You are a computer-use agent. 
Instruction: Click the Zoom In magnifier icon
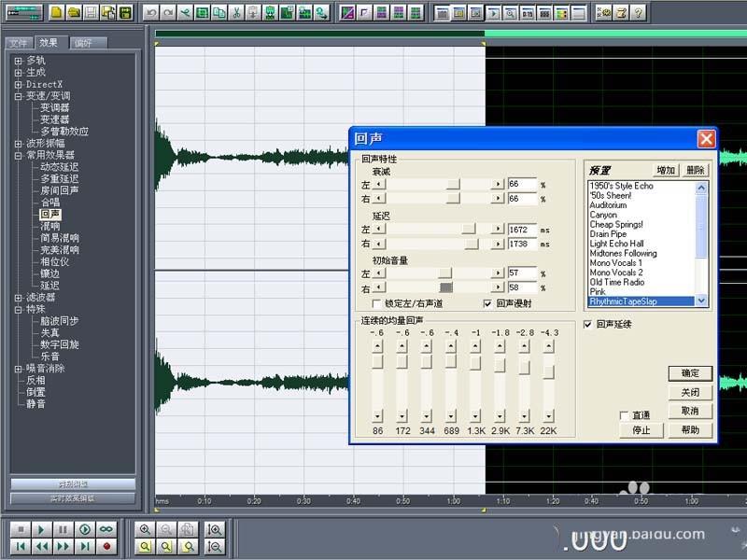pyautogui.click(x=147, y=531)
